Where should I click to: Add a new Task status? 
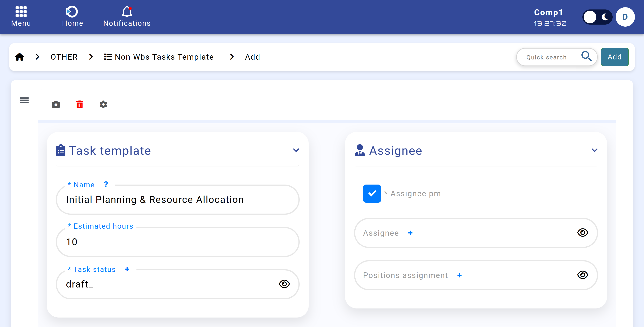(127, 269)
